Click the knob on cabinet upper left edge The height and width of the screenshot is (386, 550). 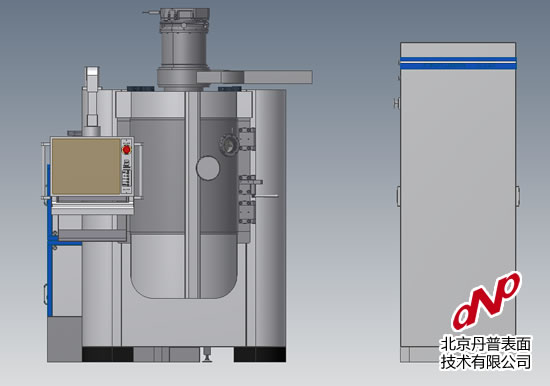[x=397, y=103]
